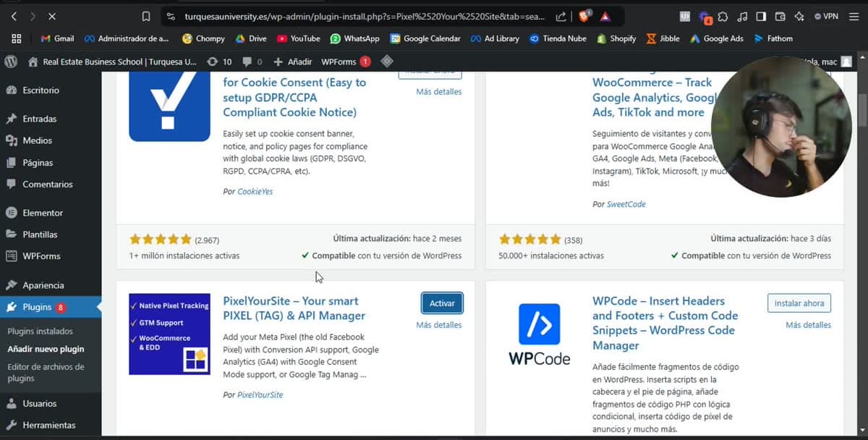
Task: Open the Fathom bookmark
Action: [x=773, y=38]
